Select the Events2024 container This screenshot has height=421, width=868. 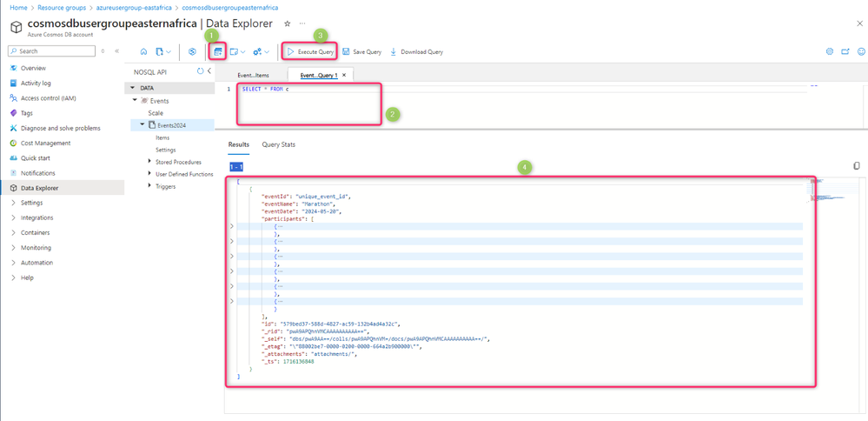point(172,125)
